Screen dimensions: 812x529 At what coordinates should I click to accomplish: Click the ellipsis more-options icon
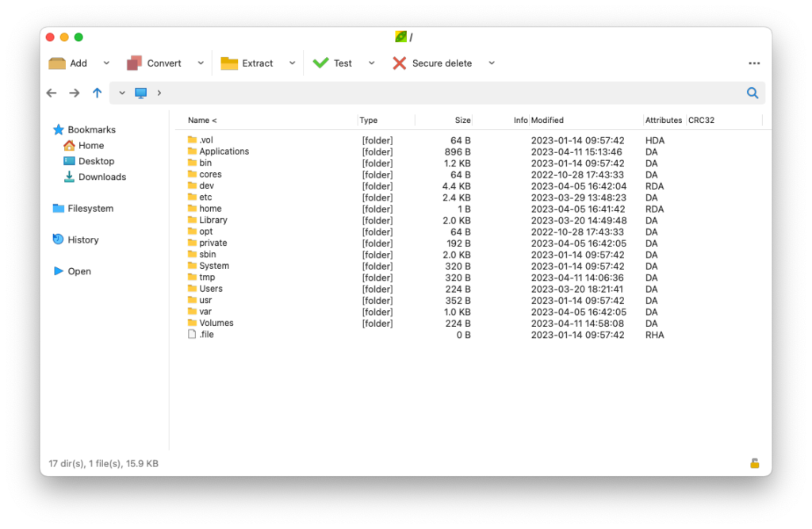point(754,63)
